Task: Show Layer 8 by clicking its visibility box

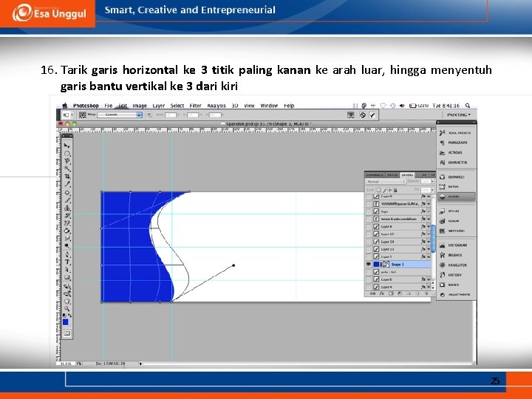Action: (x=369, y=226)
